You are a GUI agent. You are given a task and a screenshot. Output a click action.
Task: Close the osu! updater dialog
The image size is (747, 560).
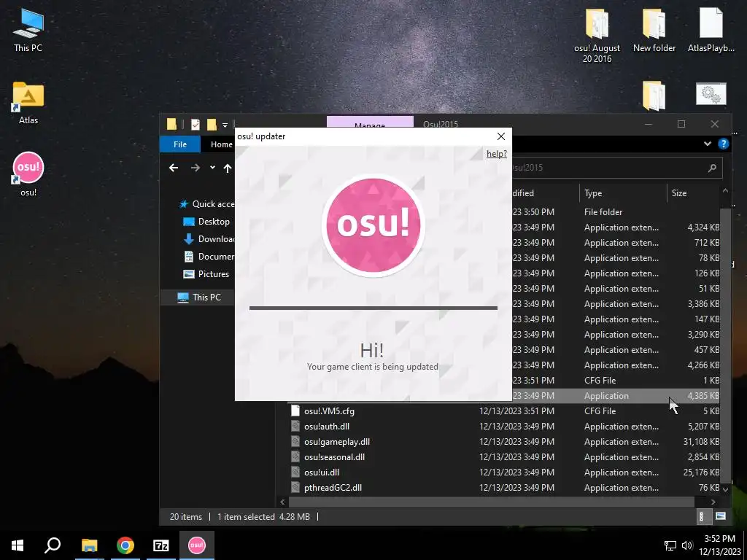pyautogui.click(x=500, y=136)
